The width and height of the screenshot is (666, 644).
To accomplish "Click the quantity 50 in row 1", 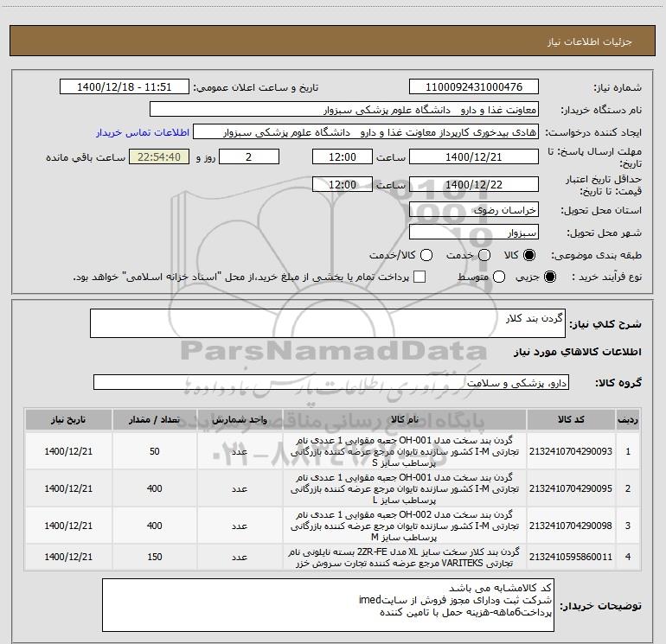I will tap(154, 451).
